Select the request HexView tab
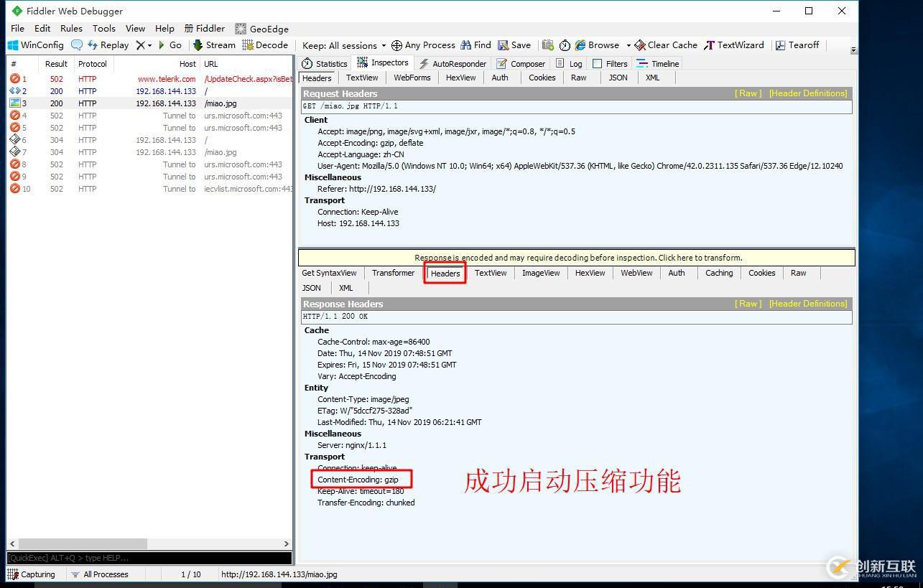The height and width of the screenshot is (588, 923). coord(460,78)
